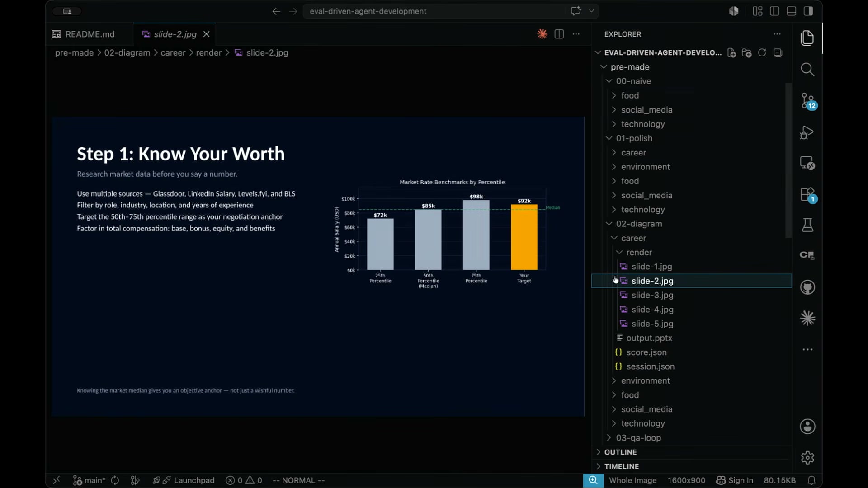Expand the 03-qa-loop folder

tap(638, 438)
